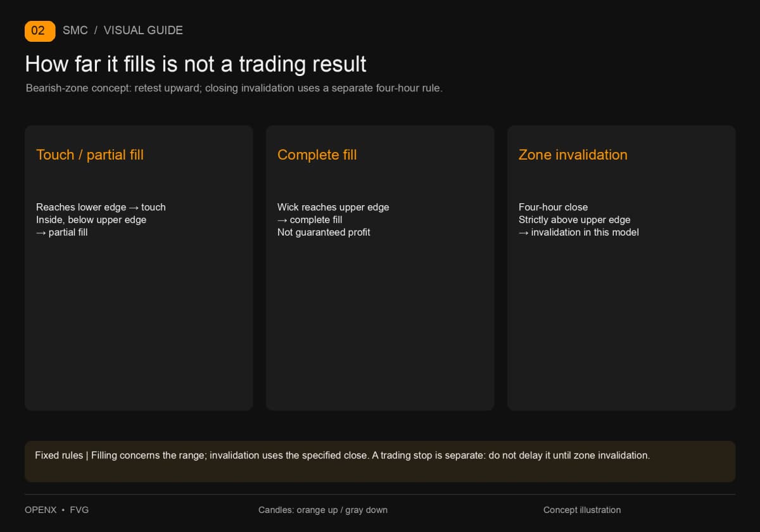Select '→ invalidation in this model' line
This screenshot has height=532, width=760.
pyautogui.click(x=579, y=232)
